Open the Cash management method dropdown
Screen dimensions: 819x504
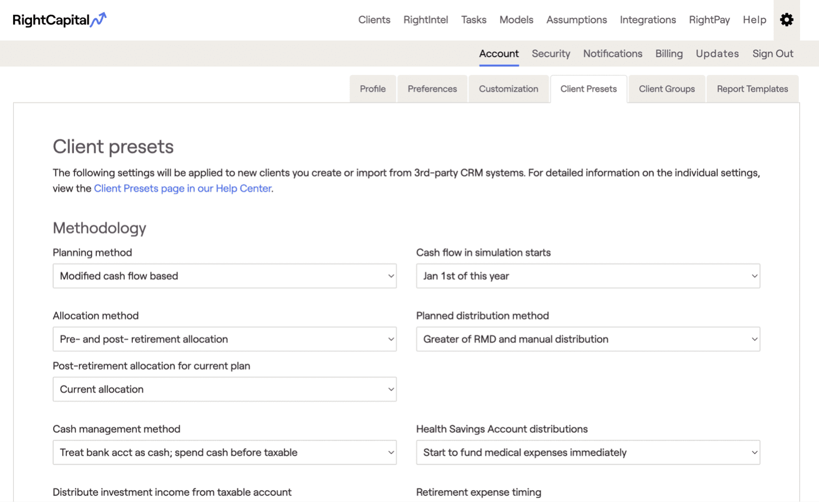225,452
